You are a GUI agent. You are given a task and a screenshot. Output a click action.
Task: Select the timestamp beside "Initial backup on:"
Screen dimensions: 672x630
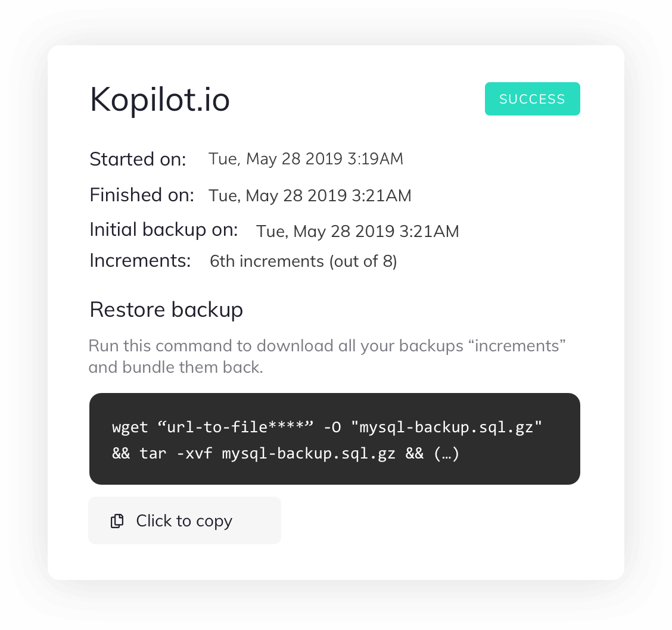[x=357, y=231]
